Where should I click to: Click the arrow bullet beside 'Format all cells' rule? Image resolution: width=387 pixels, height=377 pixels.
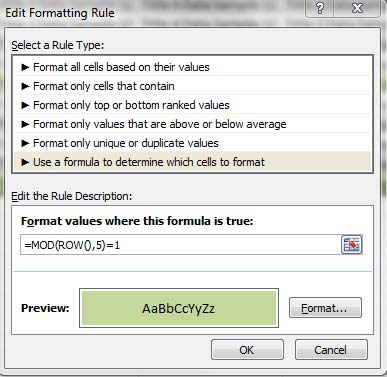point(25,67)
